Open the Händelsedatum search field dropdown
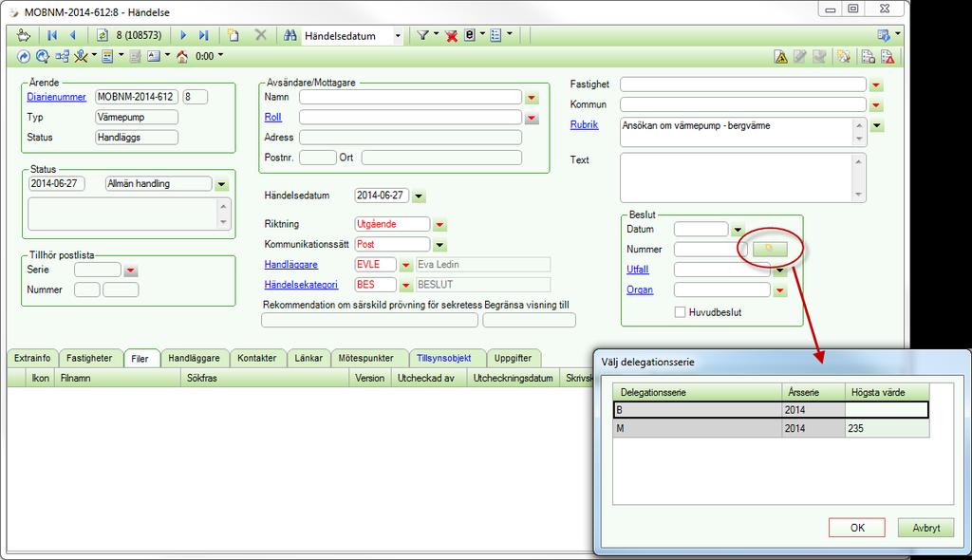972x560 pixels. (398, 36)
